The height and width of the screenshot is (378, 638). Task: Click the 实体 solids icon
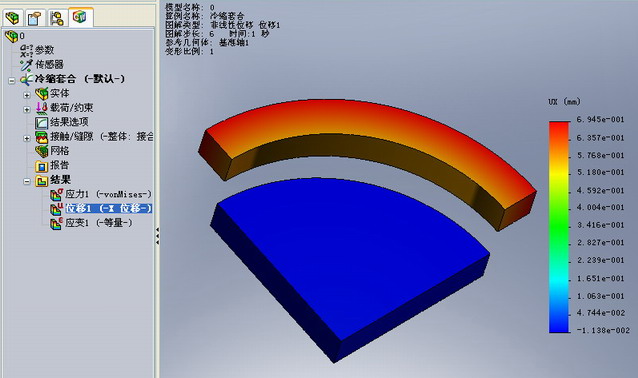click(42, 94)
